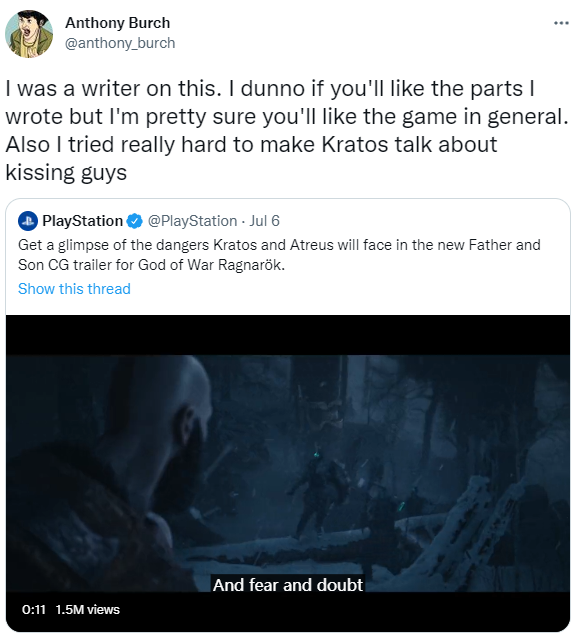This screenshot has width=573, height=635.
Task: Open the Anthony Burch display name
Action: 117,23
